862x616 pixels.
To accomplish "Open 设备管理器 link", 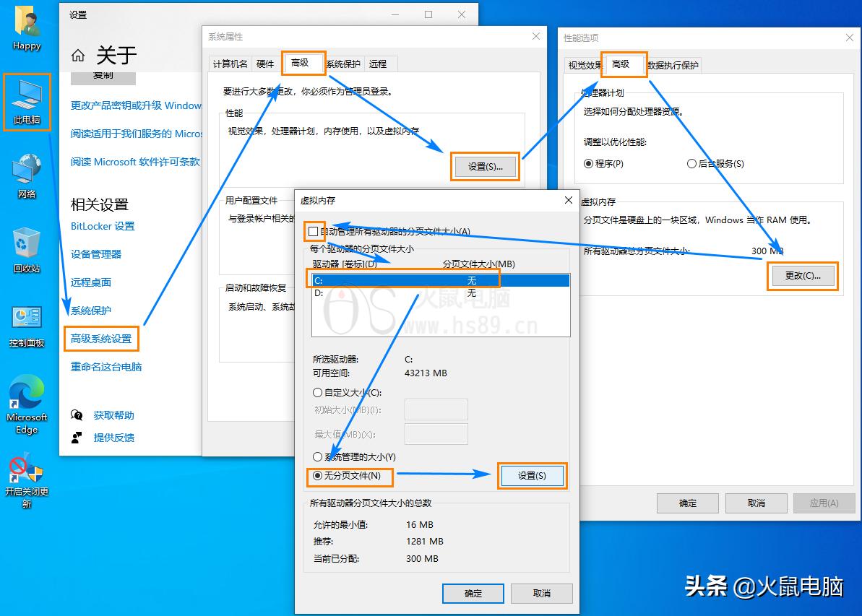I will [x=95, y=253].
